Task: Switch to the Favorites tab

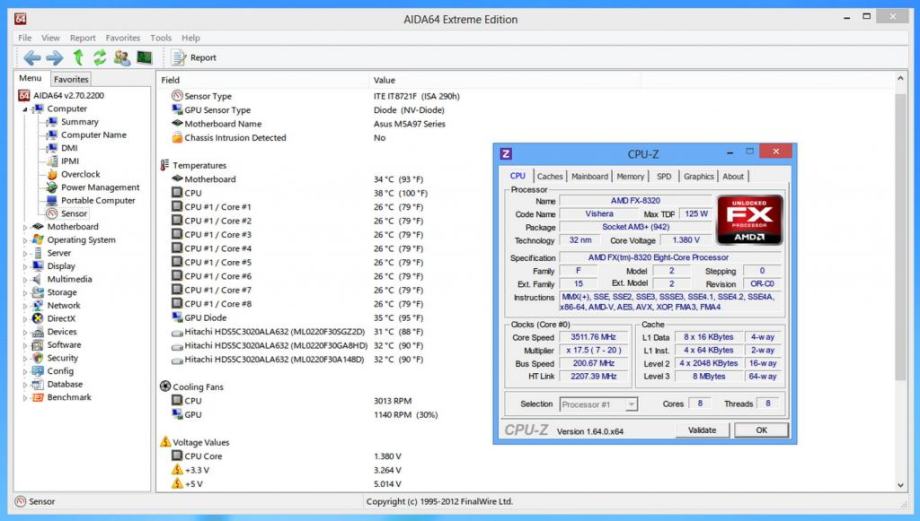Action: click(71, 79)
